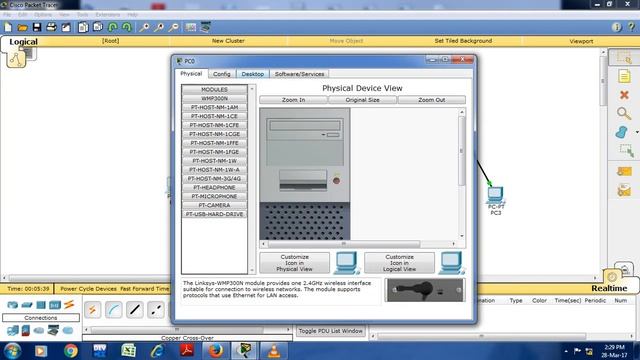Choose the Place Note tool
Screen dimensions: 640x360
624,76
